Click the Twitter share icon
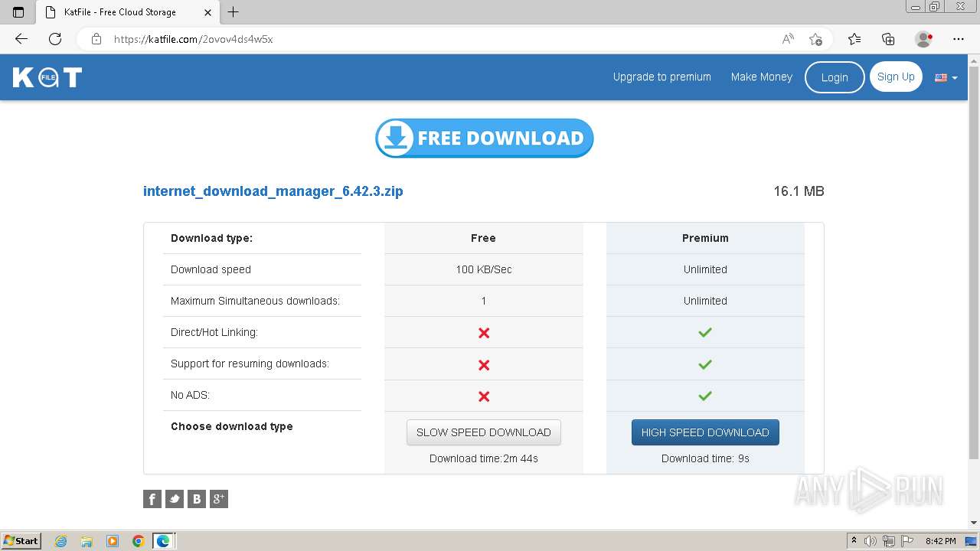The image size is (980, 551). pyautogui.click(x=175, y=499)
